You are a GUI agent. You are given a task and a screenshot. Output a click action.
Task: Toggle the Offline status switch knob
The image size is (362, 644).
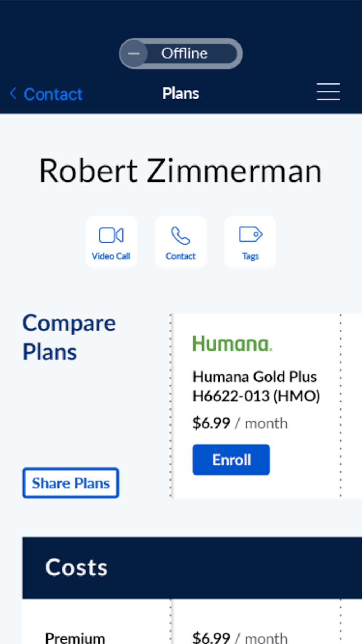tap(134, 54)
